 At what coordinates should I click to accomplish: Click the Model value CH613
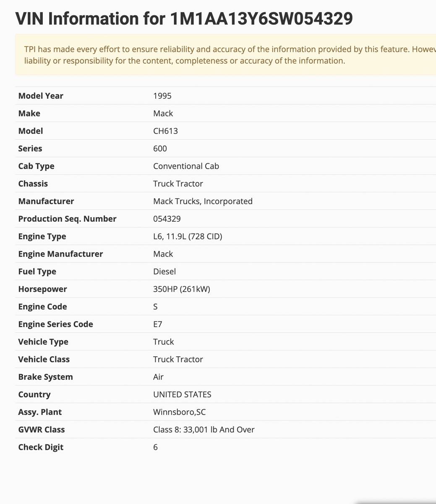point(165,131)
